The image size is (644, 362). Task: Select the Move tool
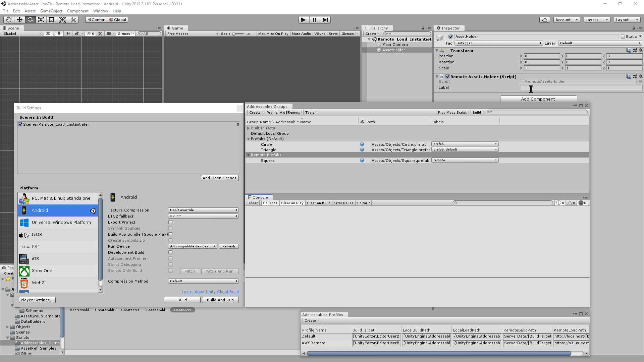tap(19, 20)
